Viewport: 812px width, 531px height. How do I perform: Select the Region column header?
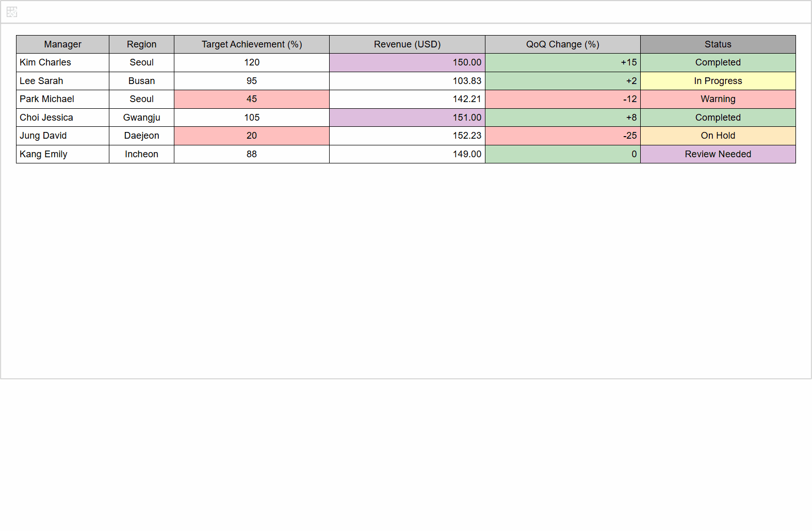(x=141, y=44)
